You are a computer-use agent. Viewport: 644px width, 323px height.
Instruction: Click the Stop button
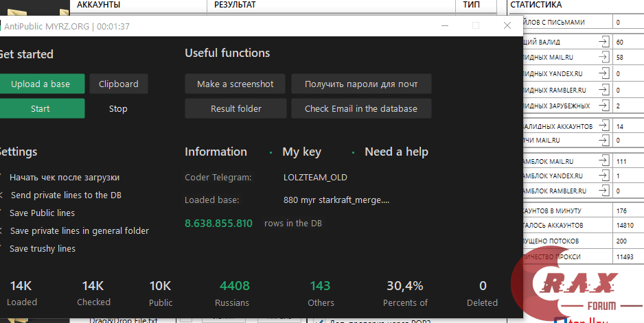[118, 108]
